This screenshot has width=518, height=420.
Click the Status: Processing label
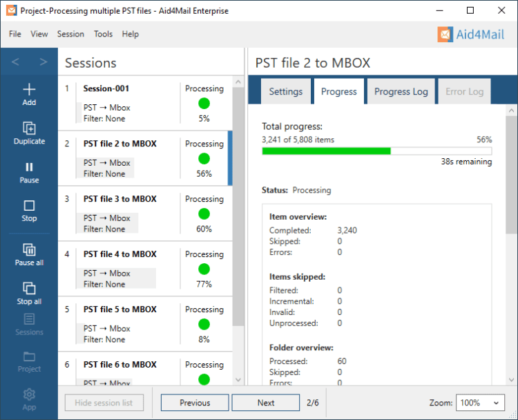(296, 190)
